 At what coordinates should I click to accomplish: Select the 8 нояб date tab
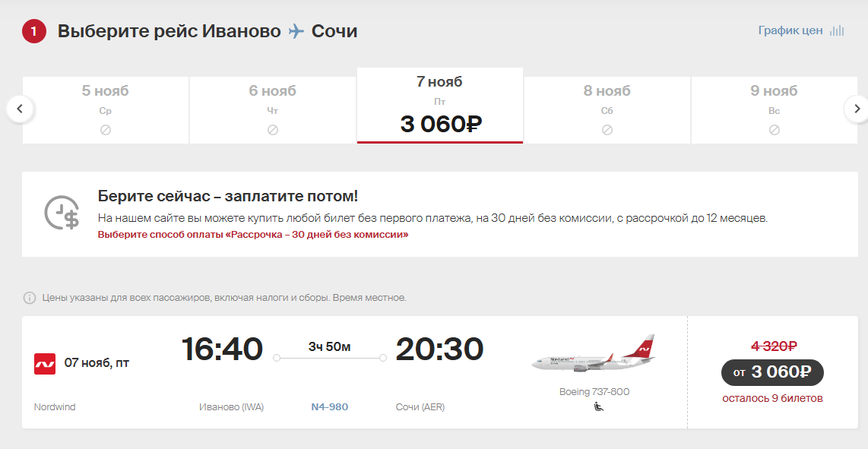click(607, 109)
